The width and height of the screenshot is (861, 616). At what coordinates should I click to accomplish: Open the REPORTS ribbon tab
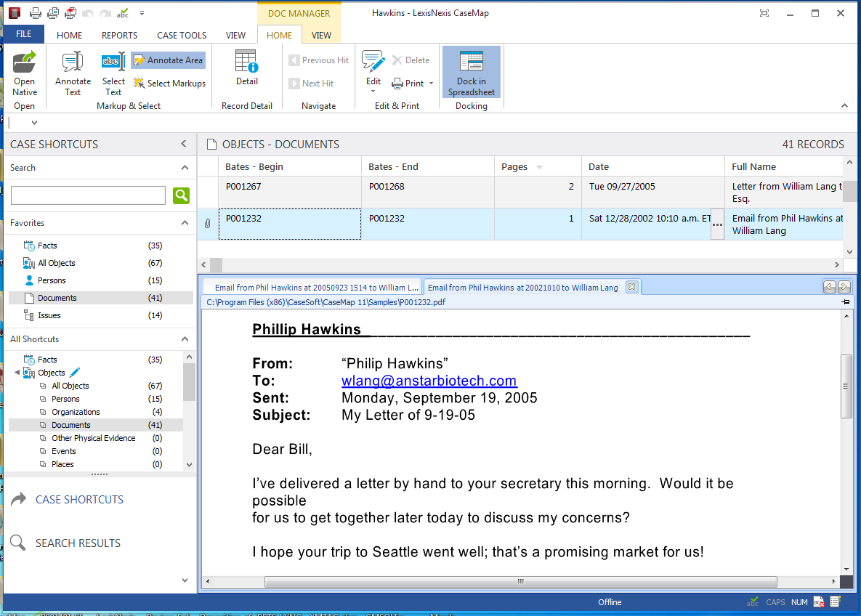point(119,35)
